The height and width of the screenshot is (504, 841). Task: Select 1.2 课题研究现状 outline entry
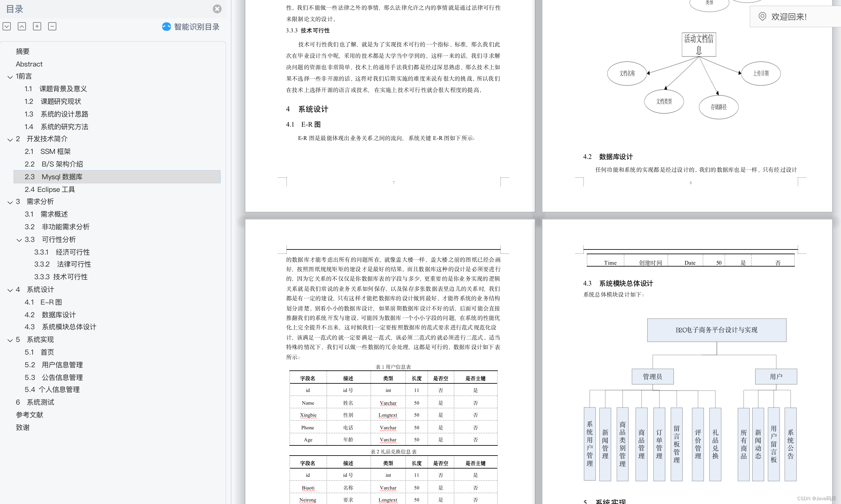[53, 101]
